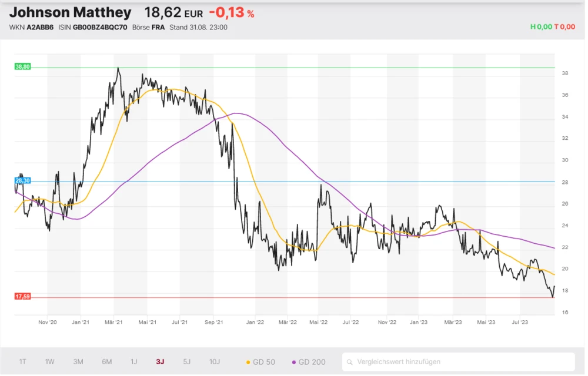Select the 1J chart period
Screen dimensions: 588x376
click(x=133, y=362)
